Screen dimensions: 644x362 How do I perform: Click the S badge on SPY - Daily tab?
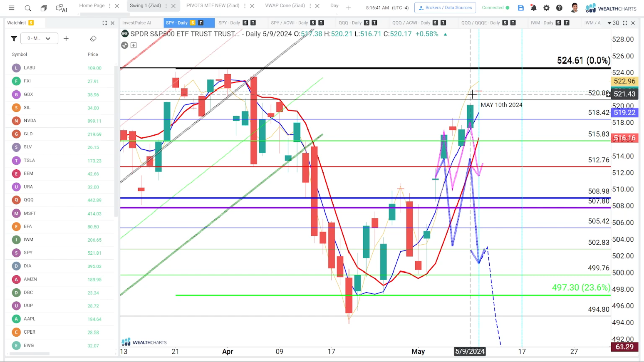click(x=193, y=23)
